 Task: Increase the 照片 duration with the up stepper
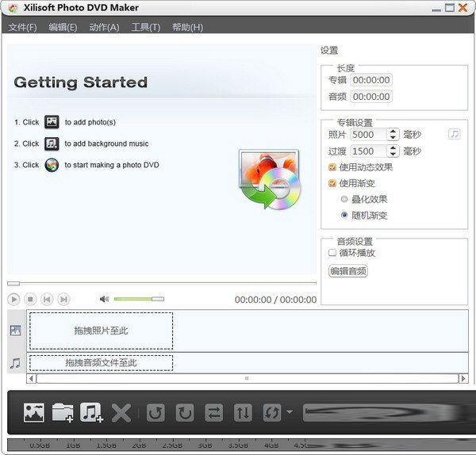point(393,132)
